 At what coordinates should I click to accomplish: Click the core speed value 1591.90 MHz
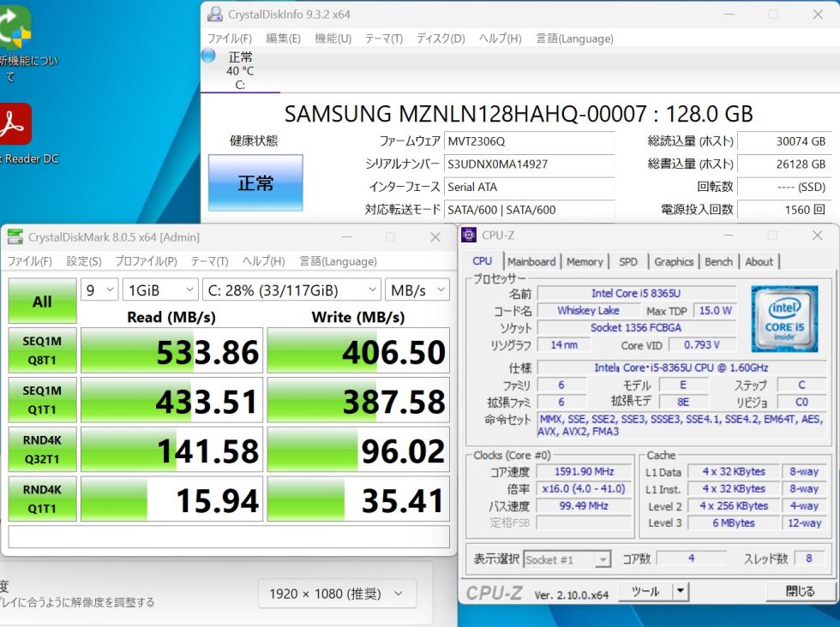pyautogui.click(x=584, y=472)
